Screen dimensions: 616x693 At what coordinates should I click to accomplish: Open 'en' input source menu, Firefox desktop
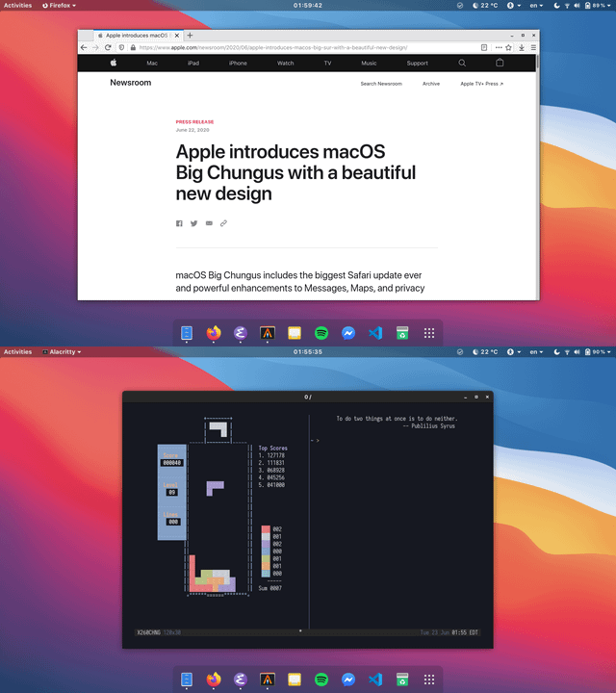pyautogui.click(x=536, y=6)
